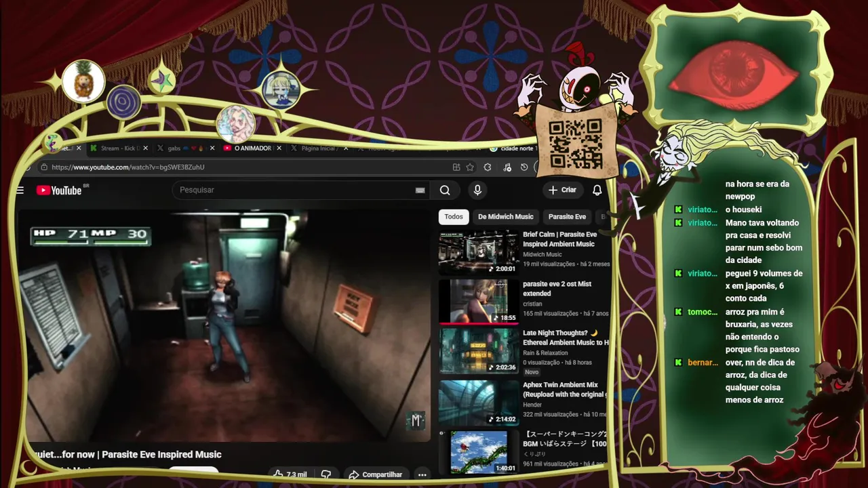Image resolution: width=868 pixels, height=488 pixels.
Task: Open Brief Calm Parasite Eve thumbnail
Action: pyautogui.click(x=479, y=252)
